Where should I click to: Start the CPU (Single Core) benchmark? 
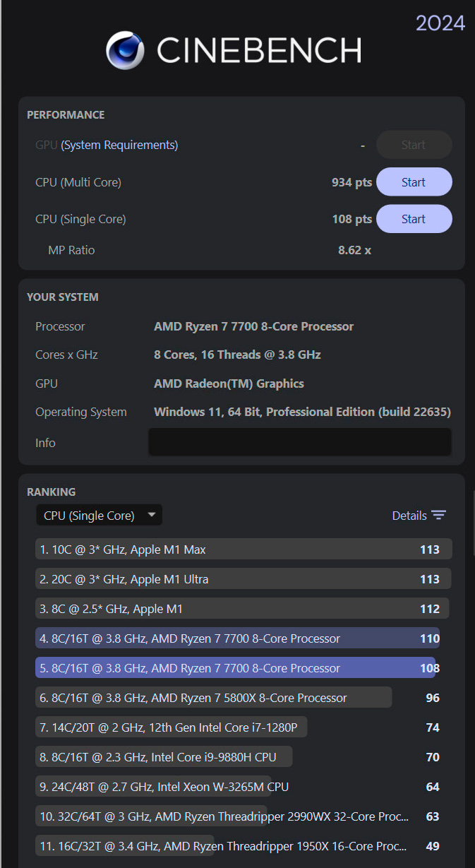pyautogui.click(x=414, y=219)
